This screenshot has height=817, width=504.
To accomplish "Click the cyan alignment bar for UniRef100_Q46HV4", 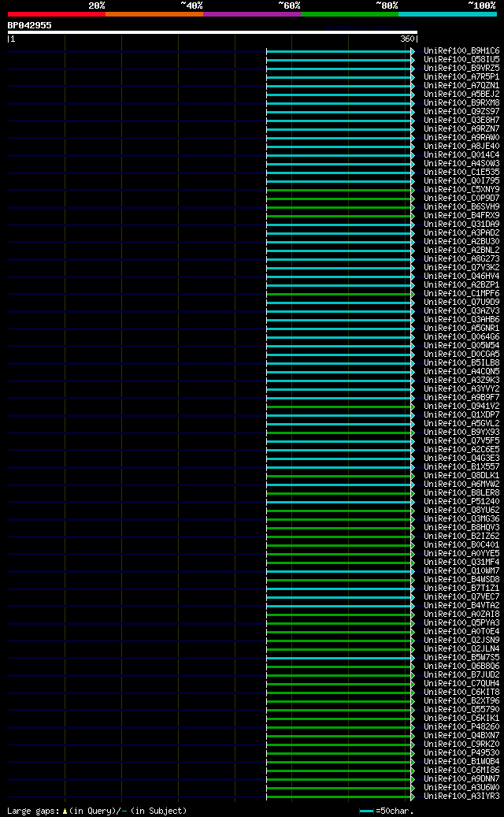I will tap(339, 277).
